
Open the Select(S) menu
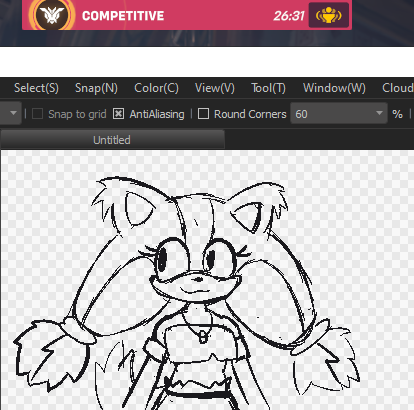pyautogui.click(x=36, y=88)
